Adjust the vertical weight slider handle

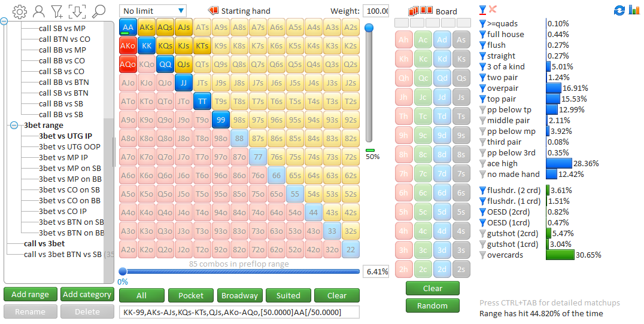coord(369,27)
